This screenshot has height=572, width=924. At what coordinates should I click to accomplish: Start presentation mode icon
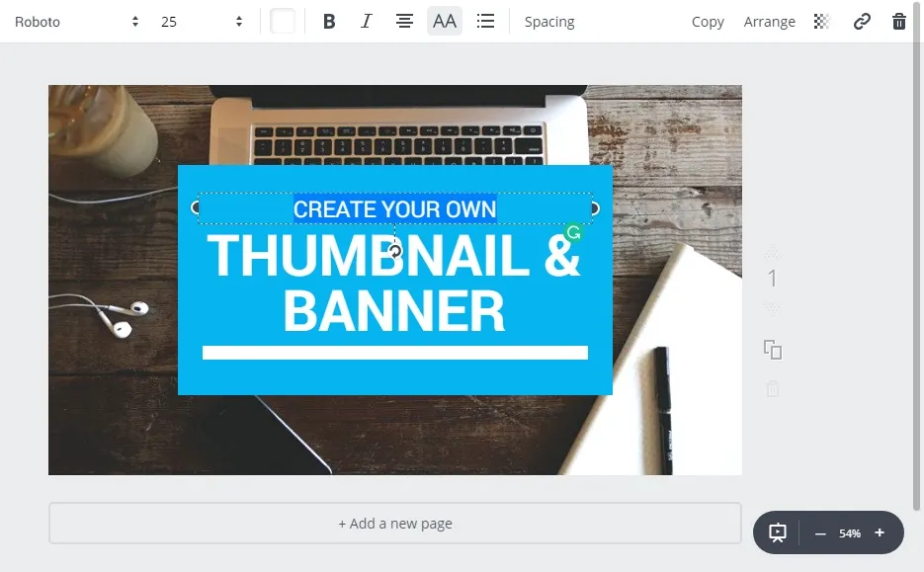pyautogui.click(x=778, y=532)
